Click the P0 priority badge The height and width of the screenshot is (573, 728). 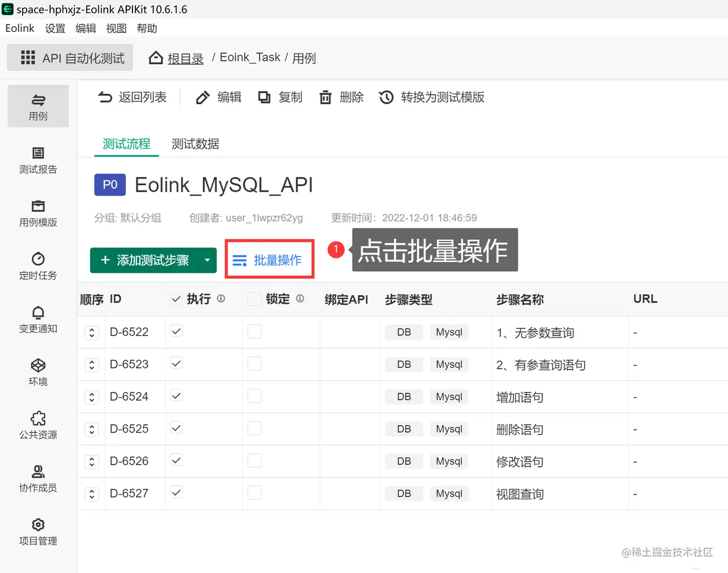coord(110,185)
